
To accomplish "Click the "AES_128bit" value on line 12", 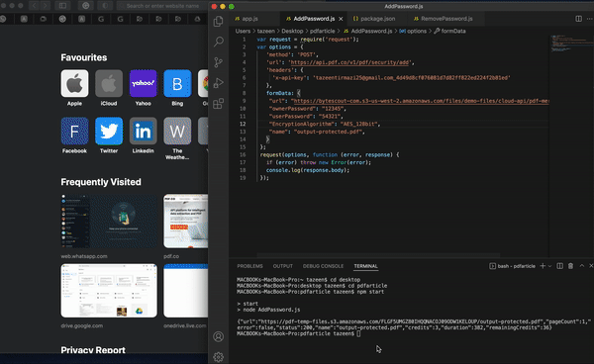I will (358, 124).
